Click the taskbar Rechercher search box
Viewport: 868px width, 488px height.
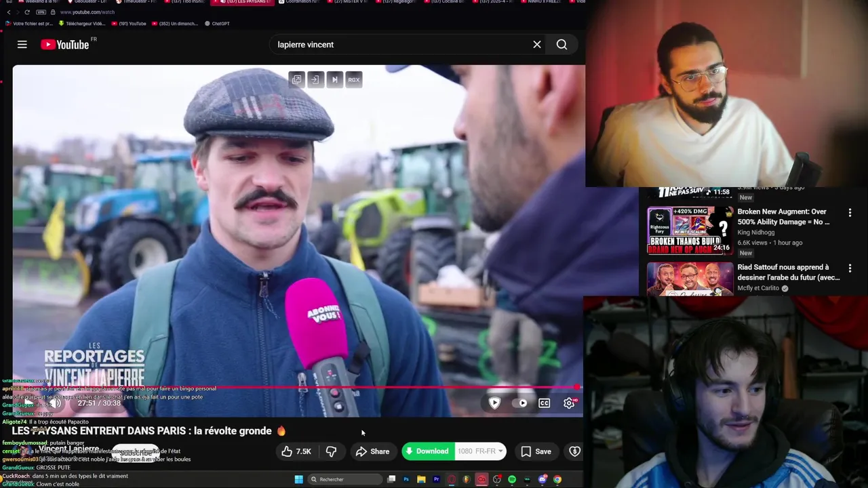coord(344,479)
